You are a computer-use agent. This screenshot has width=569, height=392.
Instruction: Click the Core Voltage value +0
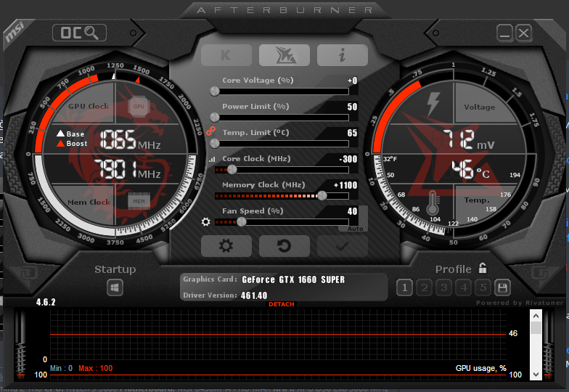point(352,81)
